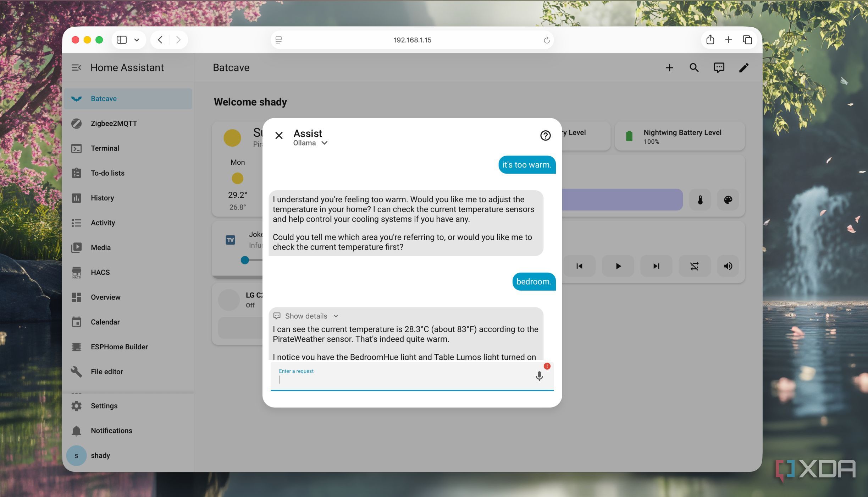Expand Safari sidebar options chevron
Screen dimensions: 868x497
point(137,40)
